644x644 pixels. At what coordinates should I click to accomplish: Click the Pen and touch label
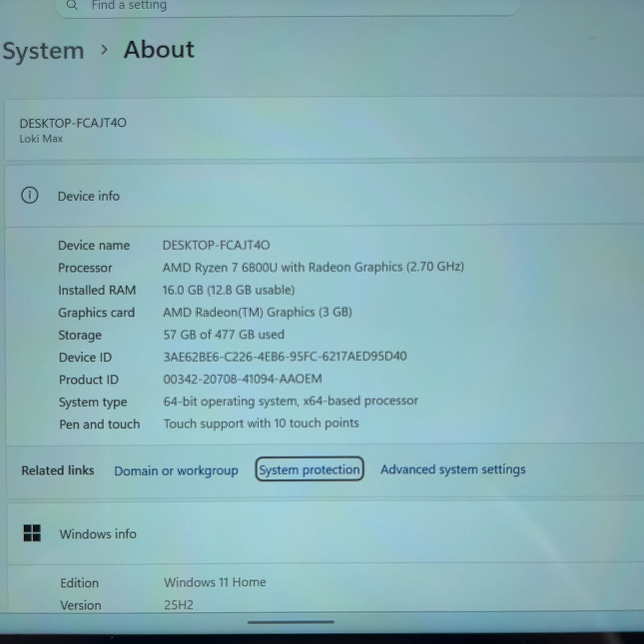[x=99, y=425]
